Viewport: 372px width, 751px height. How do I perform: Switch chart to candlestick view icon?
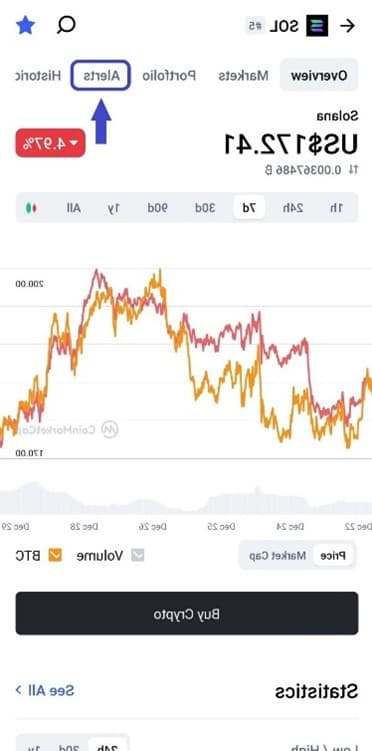tap(31, 208)
